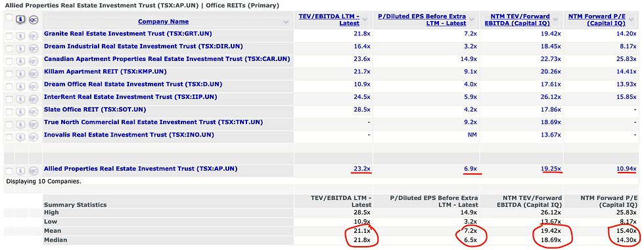Select checkbox for InterRent REIT
644x250 pixels.
tap(9, 100)
